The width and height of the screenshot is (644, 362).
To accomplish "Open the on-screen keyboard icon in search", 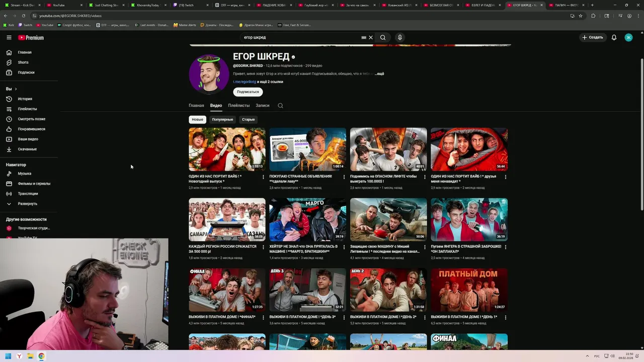I will click(x=364, y=37).
